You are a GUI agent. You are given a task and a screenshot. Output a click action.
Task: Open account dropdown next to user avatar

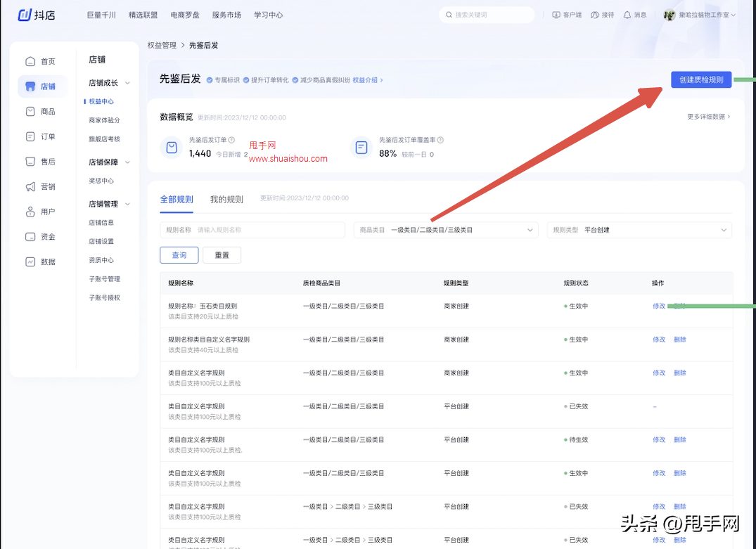coord(731,15)
